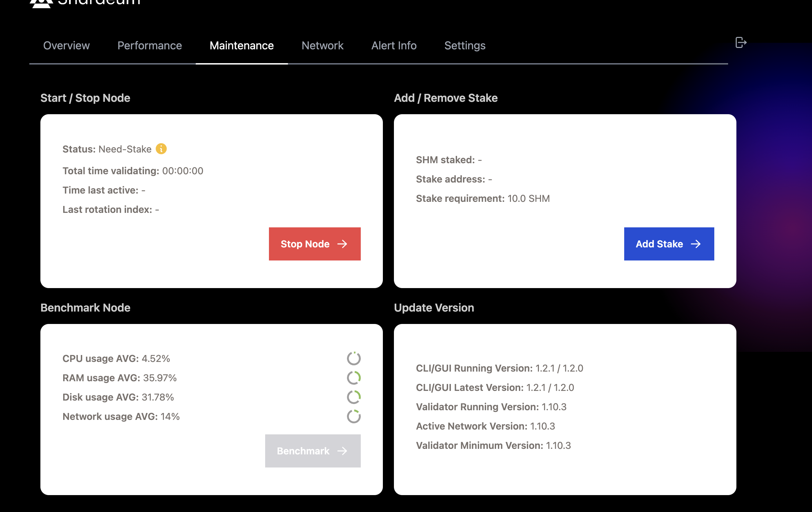This screenshot has width=812, height=512.
Task: Click the Stake address line
Action: pyautogui.click(x=454, y=179)
